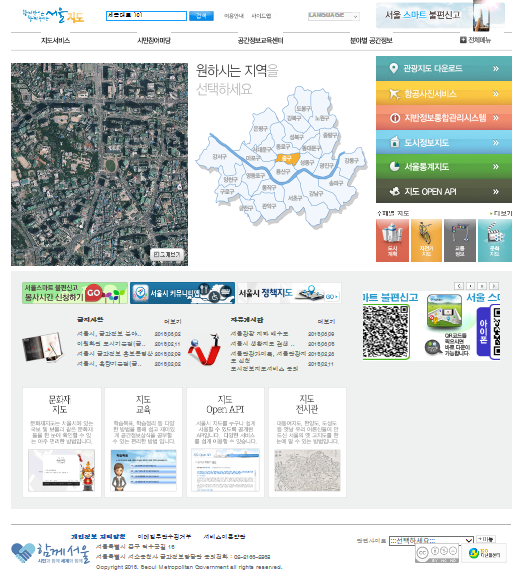Image resolution: width=522 pixels, height=580 pixels.
Task: Advance to next banner carousel slide
Action: pos(494,286)
